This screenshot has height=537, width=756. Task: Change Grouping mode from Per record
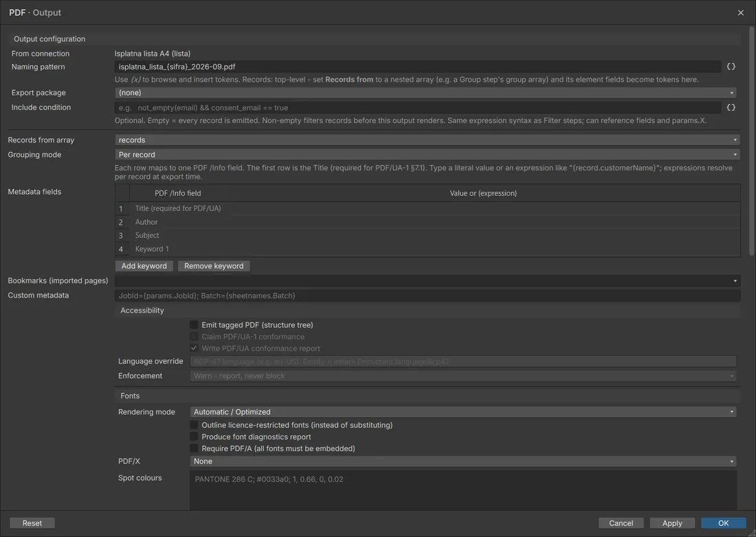coord(427,155)
